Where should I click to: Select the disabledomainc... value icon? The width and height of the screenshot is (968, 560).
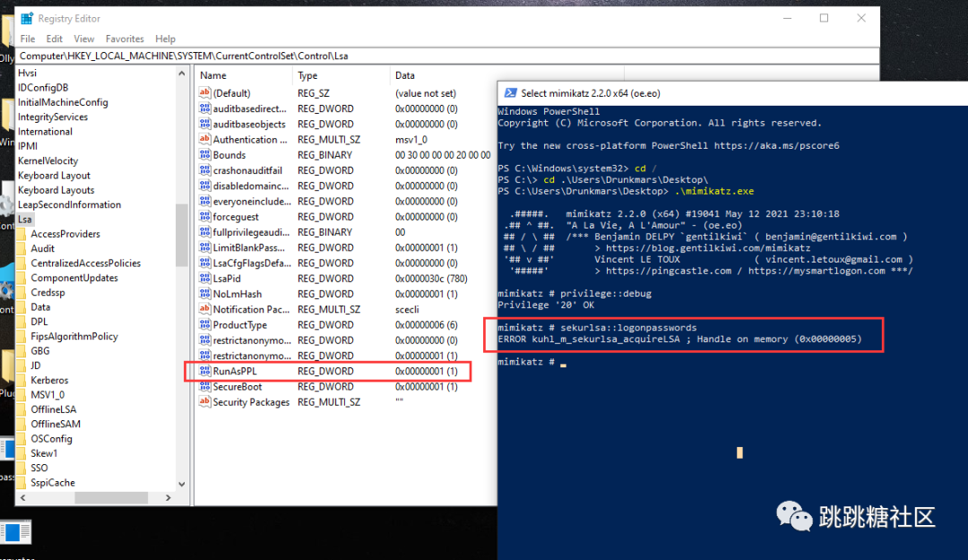[x=204, y=185]
